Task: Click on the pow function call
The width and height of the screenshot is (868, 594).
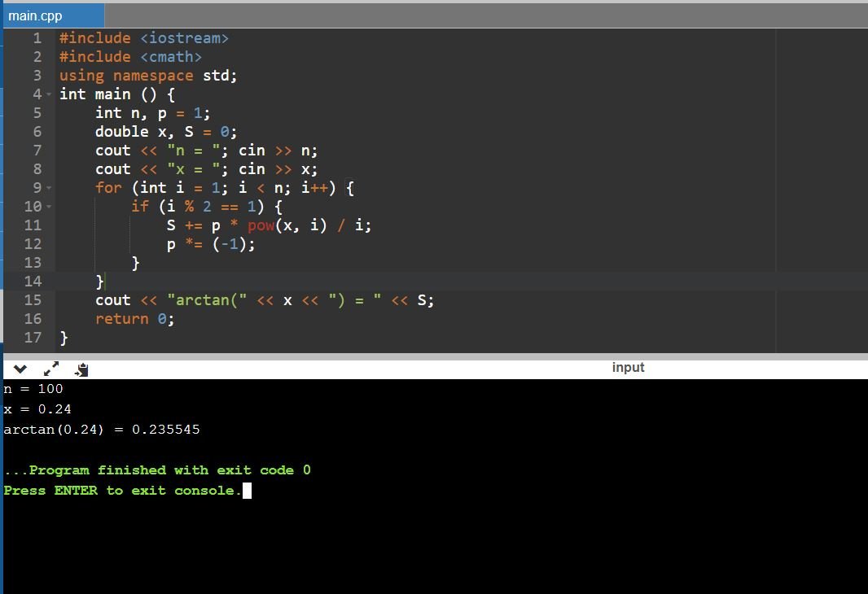Action: click(x=261, y=225)
